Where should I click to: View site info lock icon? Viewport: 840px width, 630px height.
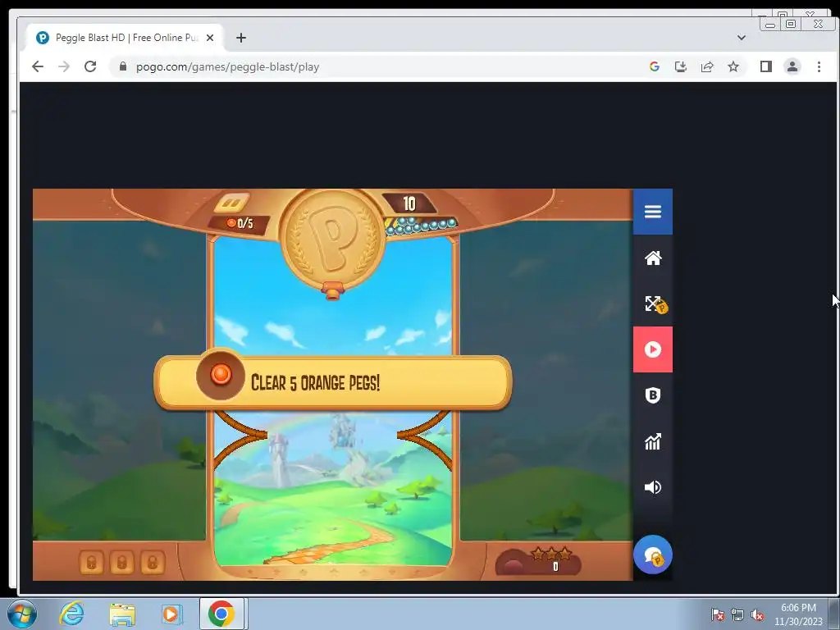(123, 66)
